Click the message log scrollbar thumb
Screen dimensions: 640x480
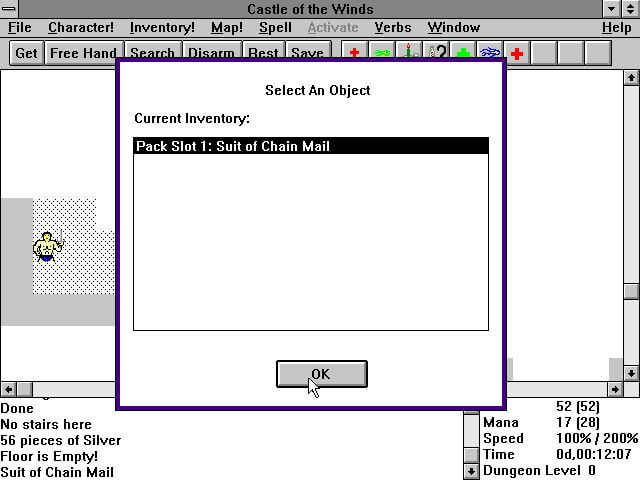471,455
